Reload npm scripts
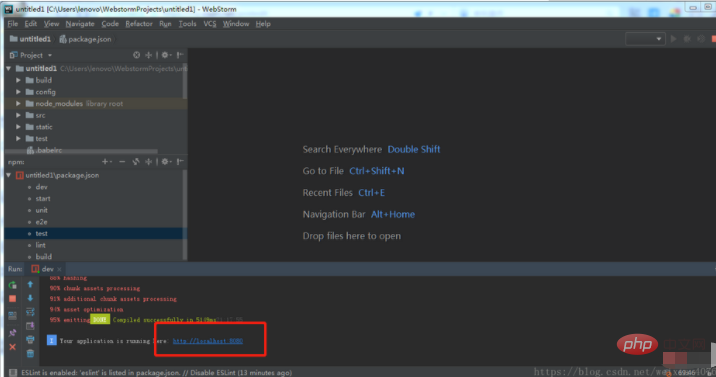Image resolution: width=716 pixels, height=377 pixels. coord(136,162)
